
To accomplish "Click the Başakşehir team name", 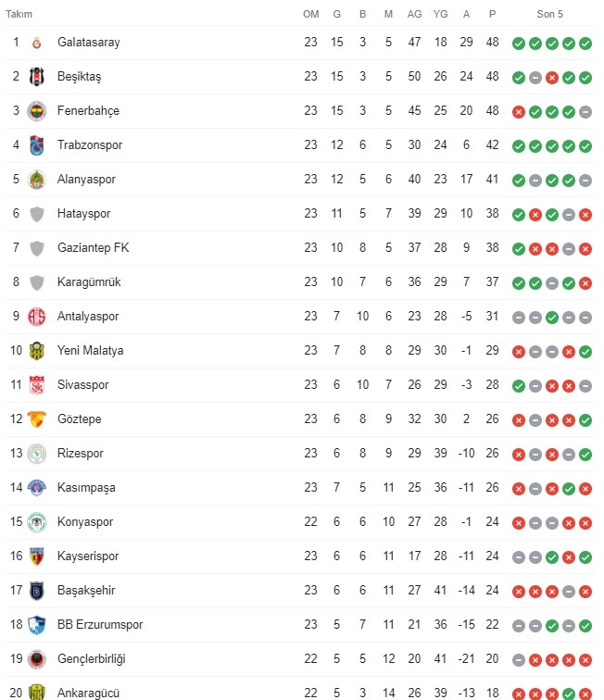I will point(86,591).
